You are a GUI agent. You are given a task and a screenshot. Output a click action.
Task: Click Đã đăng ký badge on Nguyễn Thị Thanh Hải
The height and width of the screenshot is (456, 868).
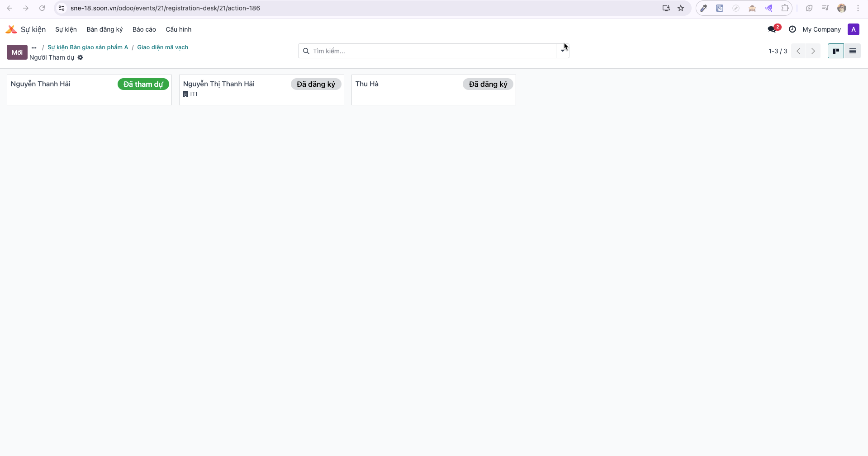[x=316, y=84]
